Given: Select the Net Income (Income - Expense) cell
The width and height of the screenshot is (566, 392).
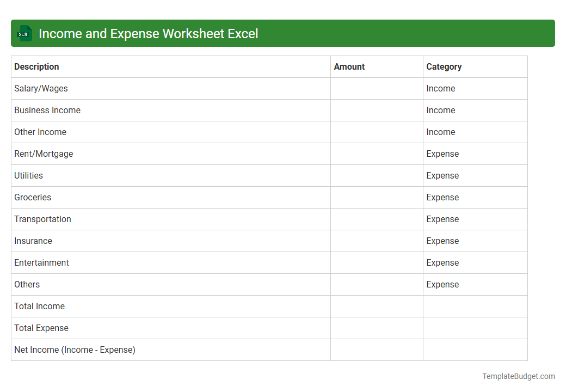Looking at the screenshot, I should click(x=75, y=350).
